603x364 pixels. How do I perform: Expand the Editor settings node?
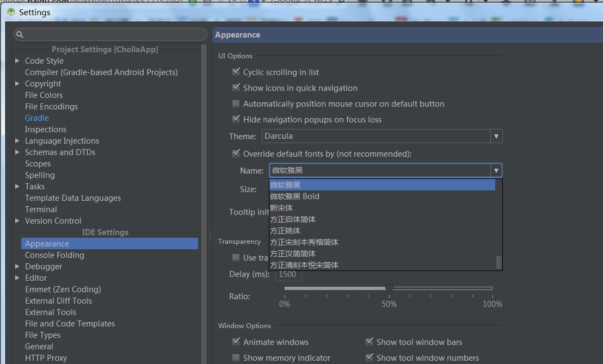[17, 277]
